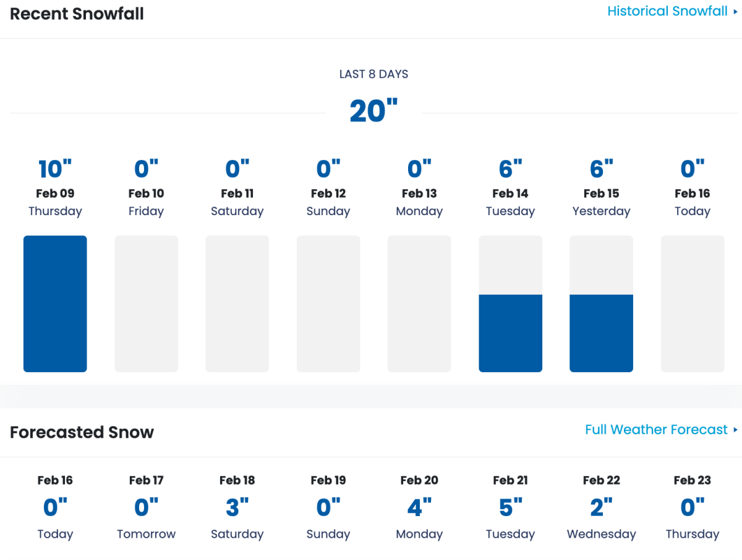742x560 pixels.
Task: Select the Feb 15 Yesterday snowfall bar
Action: click(x=601, y=303)
